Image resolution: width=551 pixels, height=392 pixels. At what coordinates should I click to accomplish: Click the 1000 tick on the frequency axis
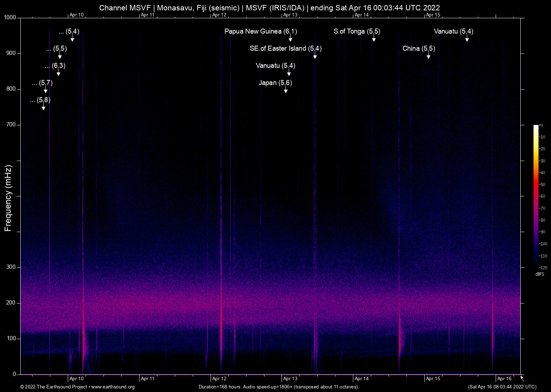point(10,17)
